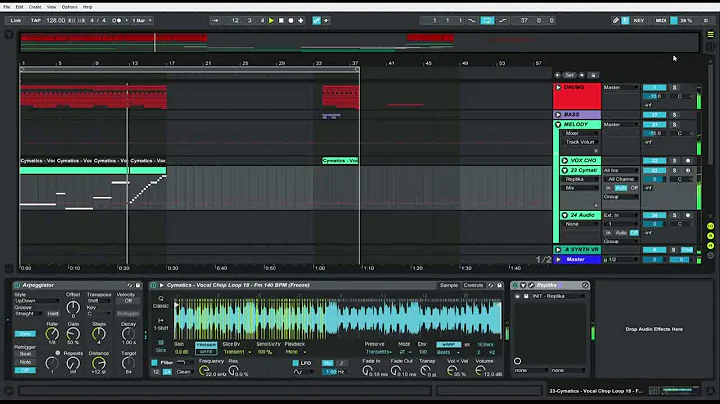The height and width of the screenshot is (404, 720).
Task: Toggle the Simpler Filter on/off box
Action: pos(155,363)
